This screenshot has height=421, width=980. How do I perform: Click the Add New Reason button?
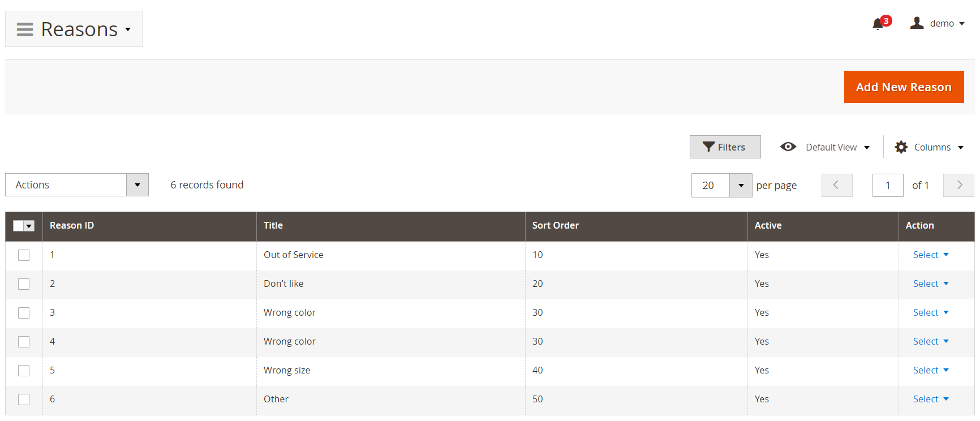click(x=903, y=87)
